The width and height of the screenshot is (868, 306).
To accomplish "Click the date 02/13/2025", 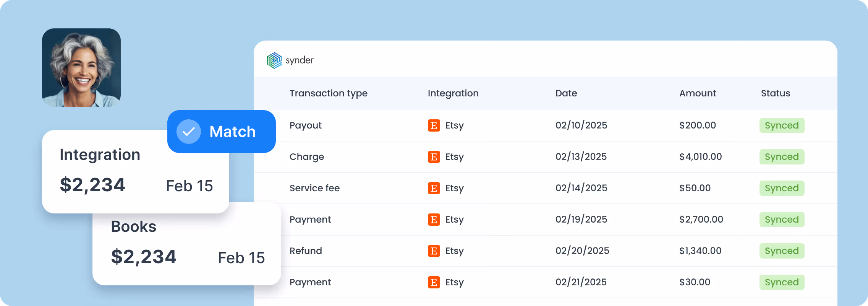I will 581,157.
